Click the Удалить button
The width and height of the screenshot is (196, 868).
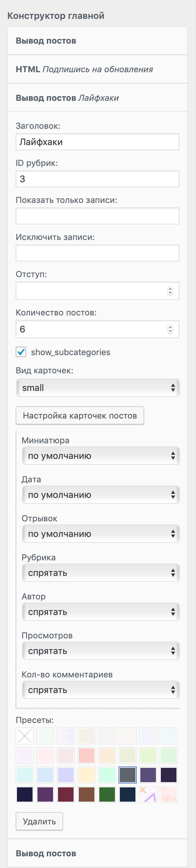(x=39, y=821)
